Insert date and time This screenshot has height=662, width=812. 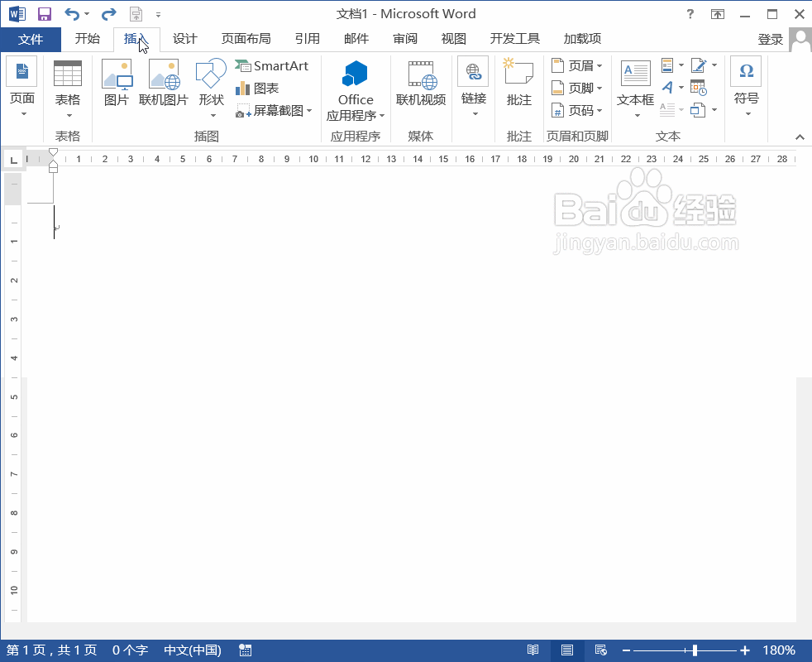(699, 88)
